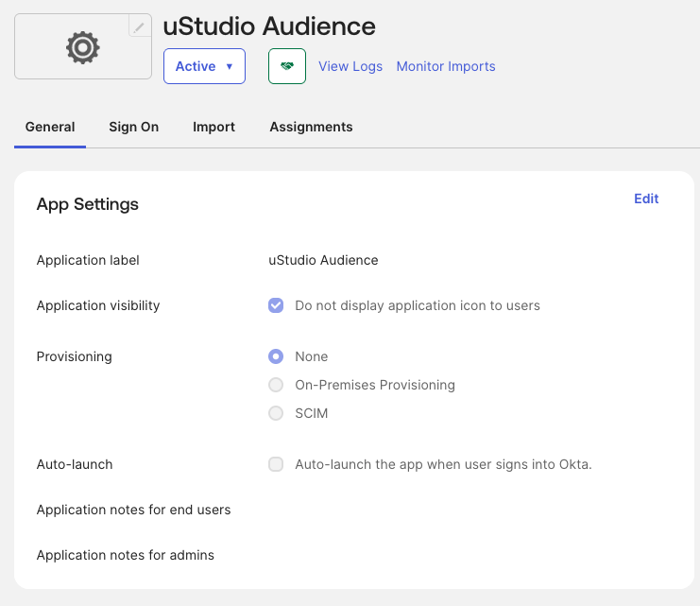Select the SCIM provisioning radio button
700x606 pixels.
[276, 413]
